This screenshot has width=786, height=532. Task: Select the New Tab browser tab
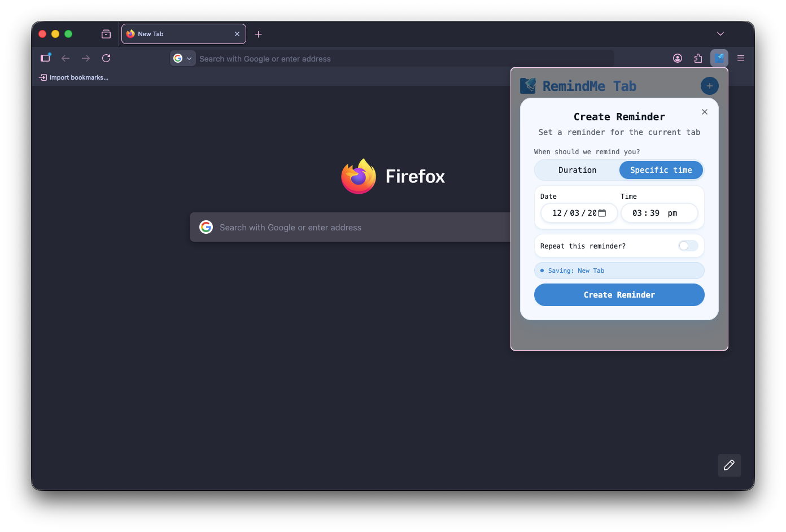click(169, 33)
